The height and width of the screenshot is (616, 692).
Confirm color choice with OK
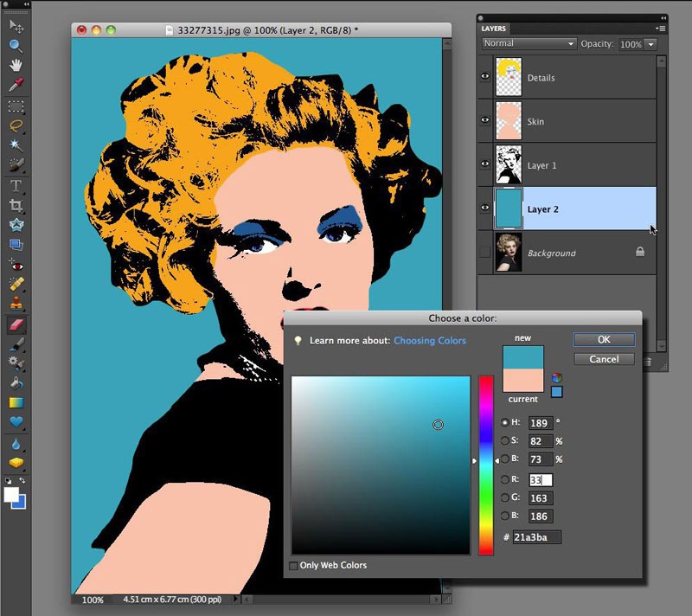pyautogui.click(x=603, y=339)
